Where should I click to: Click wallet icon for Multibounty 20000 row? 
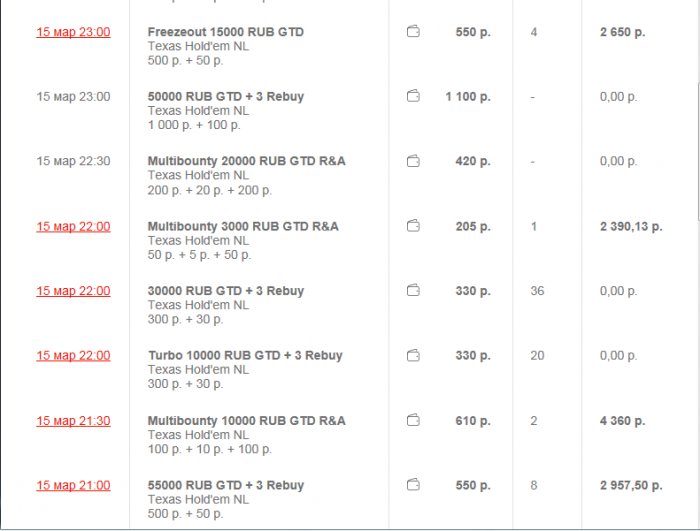click(x=413, y=161)
